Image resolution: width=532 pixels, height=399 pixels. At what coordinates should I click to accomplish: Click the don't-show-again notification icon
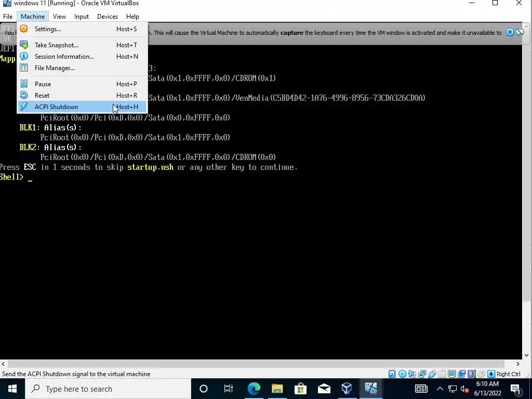(x=520, y=32)
